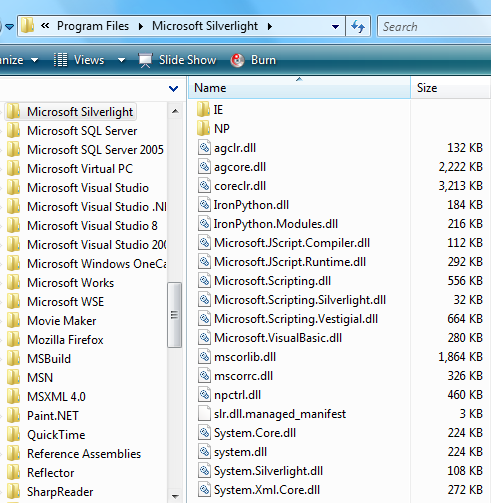The image size is (491, 503).
Task: Select mscorrc.dll file icon
Action: [204, 376]
